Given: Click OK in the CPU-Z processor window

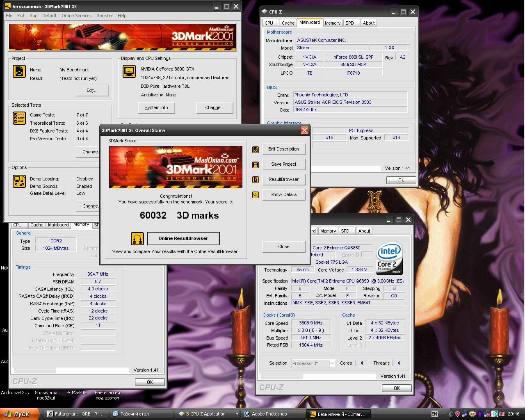Looking at the screenshot, I should [x=397, y=388].
